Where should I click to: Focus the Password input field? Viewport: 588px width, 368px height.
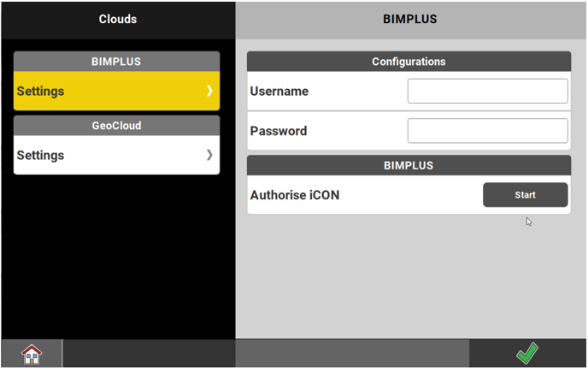click(x=487, y=131)
